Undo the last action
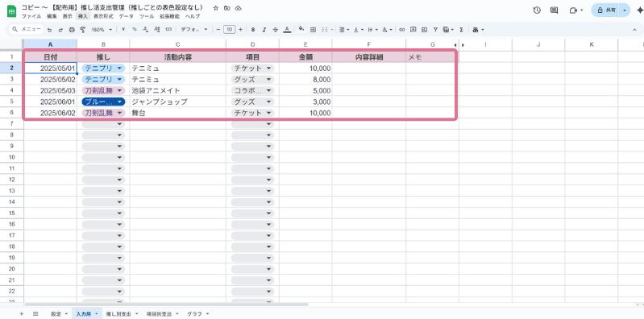Screen dimensions: 644x319 click(50, 30)
